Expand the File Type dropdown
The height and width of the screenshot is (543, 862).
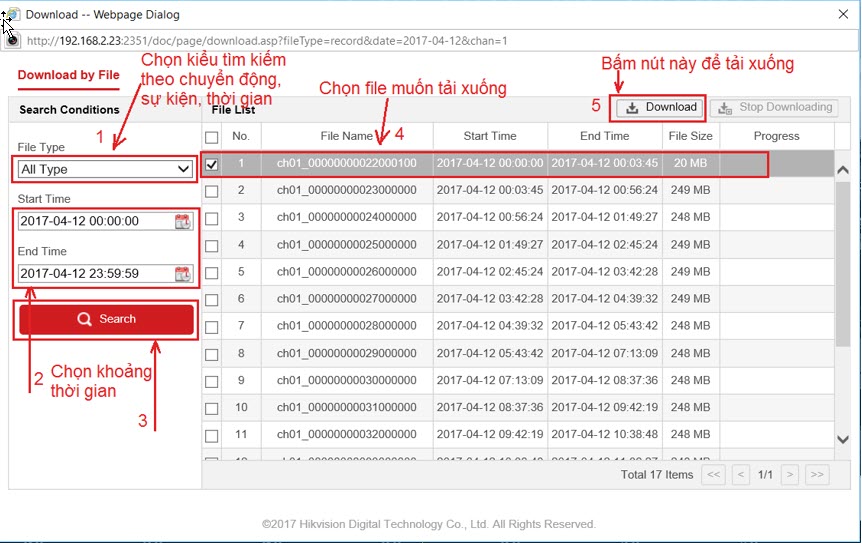coord(105,169)
